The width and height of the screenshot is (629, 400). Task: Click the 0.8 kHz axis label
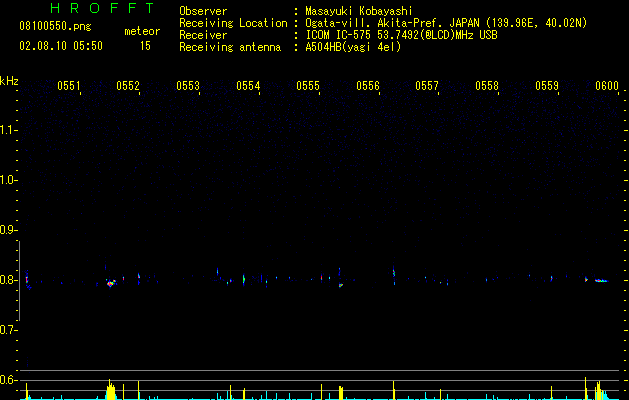pyautogui.click(x=8, y=280)
